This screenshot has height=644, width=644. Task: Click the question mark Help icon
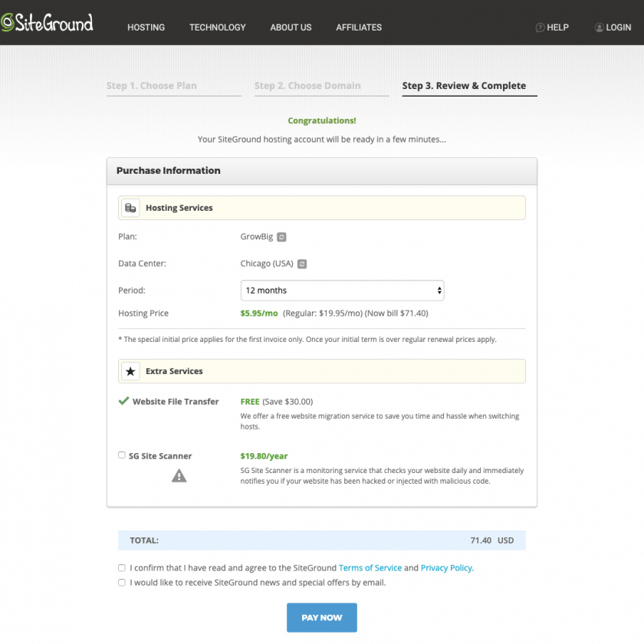tap(540, 28)
